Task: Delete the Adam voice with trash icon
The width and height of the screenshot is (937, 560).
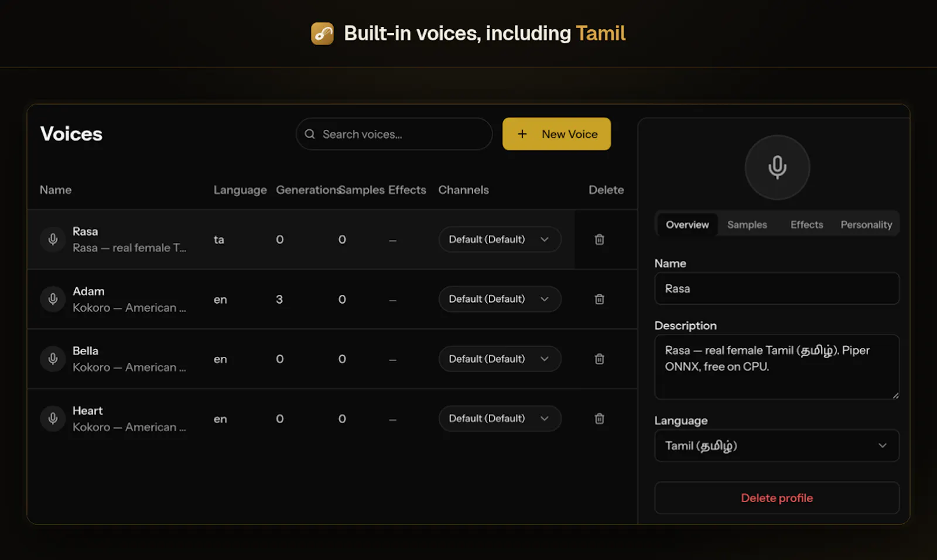Action: (x=599, y=299)
